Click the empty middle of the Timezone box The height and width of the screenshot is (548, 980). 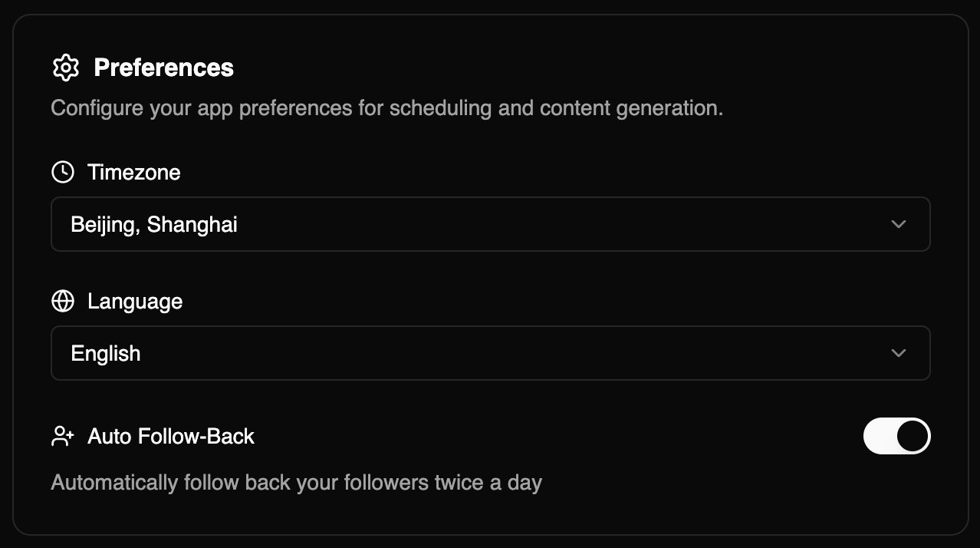point(537,224)
